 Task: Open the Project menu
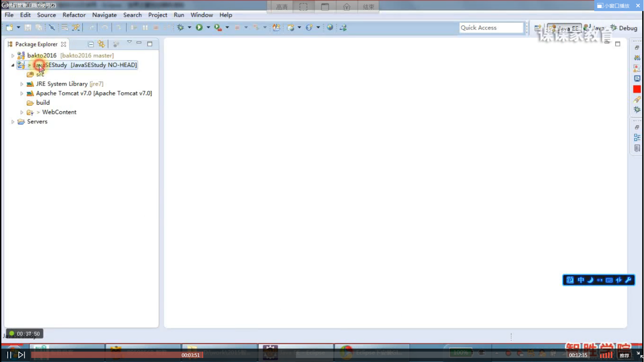(x=158, y=15)
